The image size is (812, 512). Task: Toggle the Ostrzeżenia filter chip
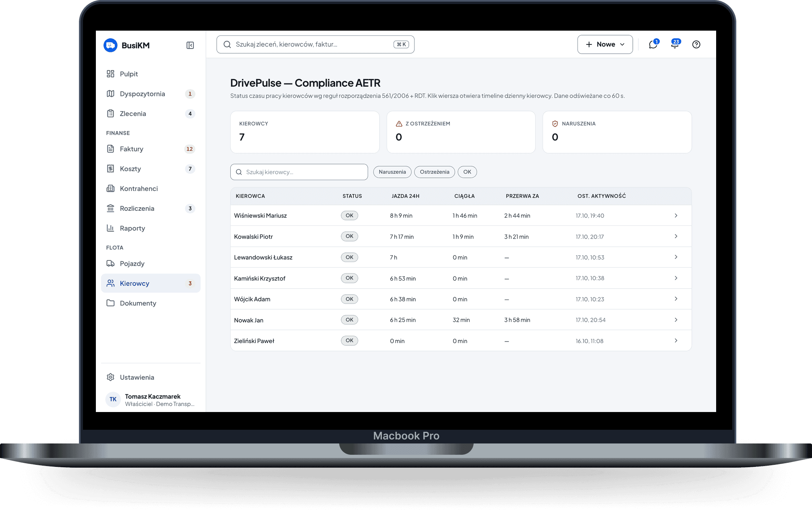pos(435,172)
